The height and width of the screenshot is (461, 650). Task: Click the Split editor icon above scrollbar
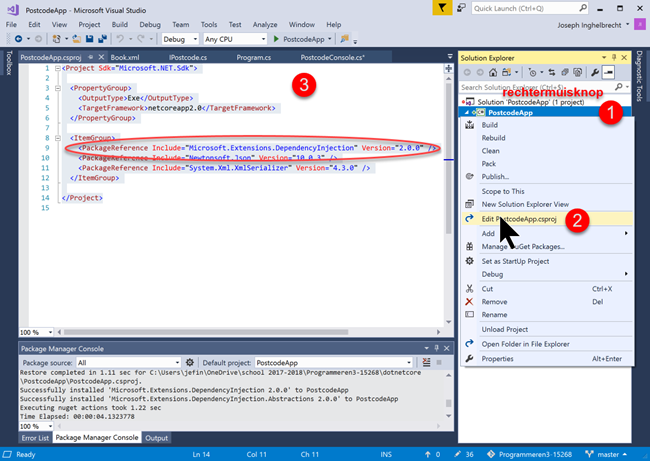449,68
